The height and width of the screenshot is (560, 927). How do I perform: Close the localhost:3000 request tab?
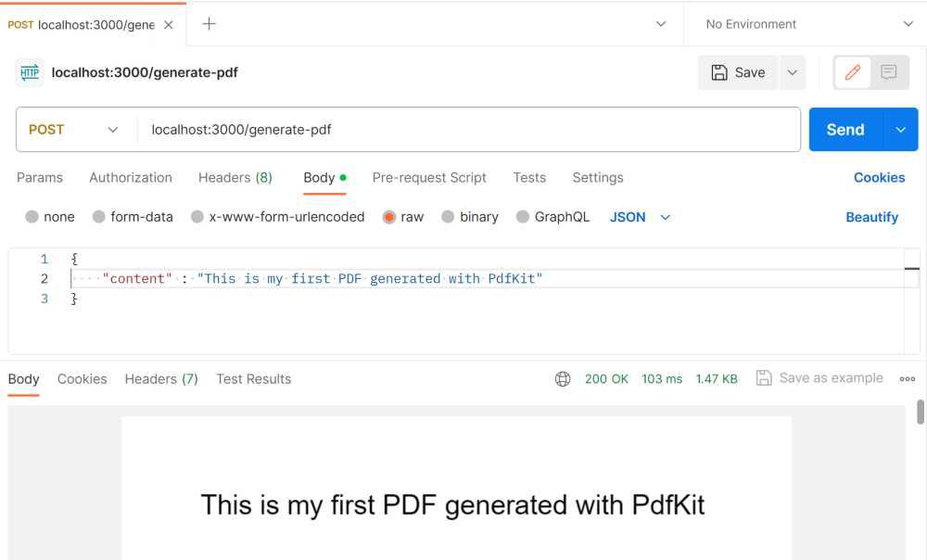(x=169, y=25)
